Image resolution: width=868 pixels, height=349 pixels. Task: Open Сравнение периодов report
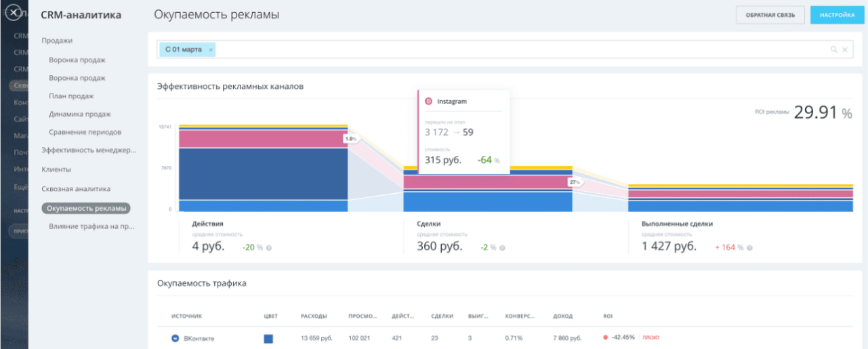tap(85, 132)
